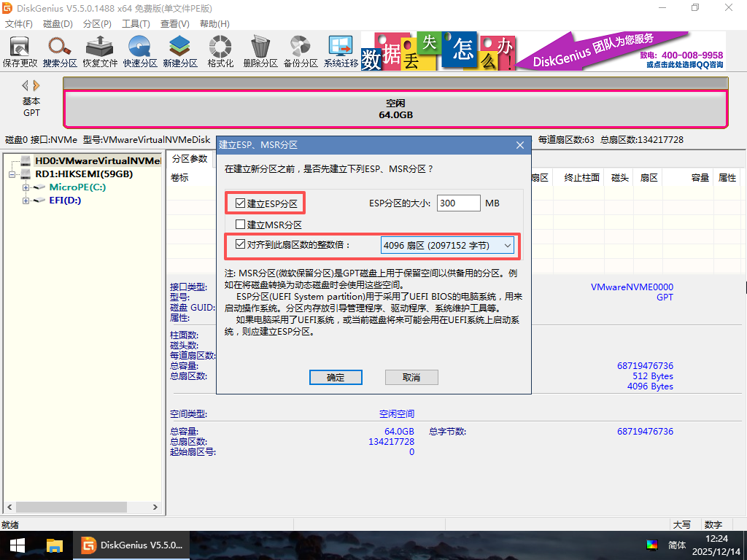Expand the EFI(D:) tree node
The image size is (747, 560).
click(x=26, y=201)
